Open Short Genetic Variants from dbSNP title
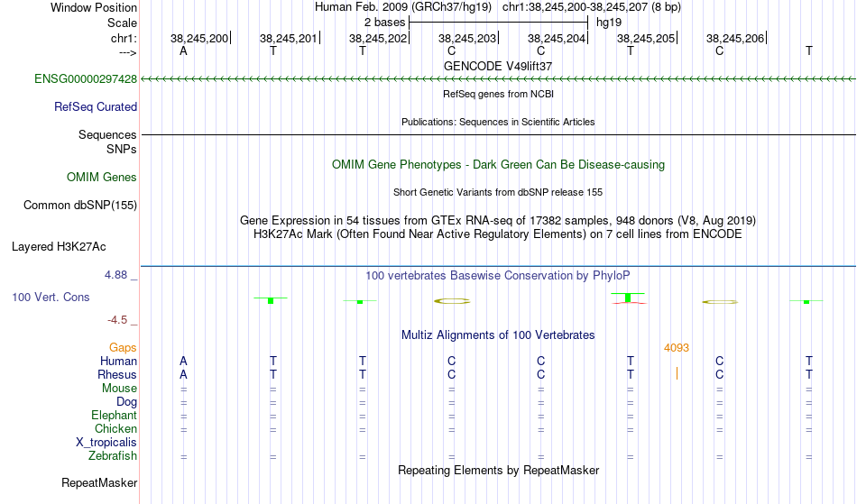This screenshot has width=857, height=504. pos(498,192)
